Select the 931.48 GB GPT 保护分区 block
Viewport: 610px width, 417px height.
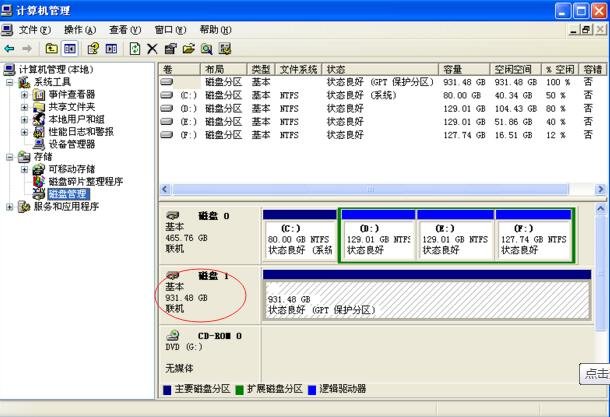427,295
